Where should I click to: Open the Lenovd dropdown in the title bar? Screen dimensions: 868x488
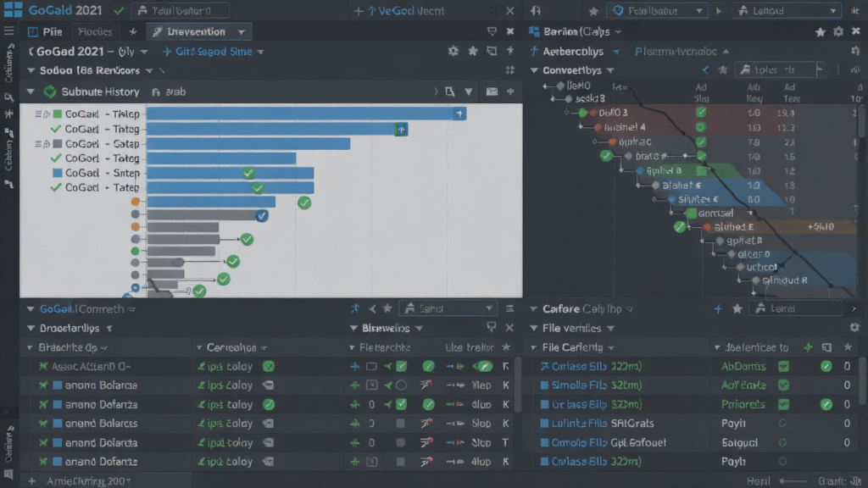[x=787, y=10]
